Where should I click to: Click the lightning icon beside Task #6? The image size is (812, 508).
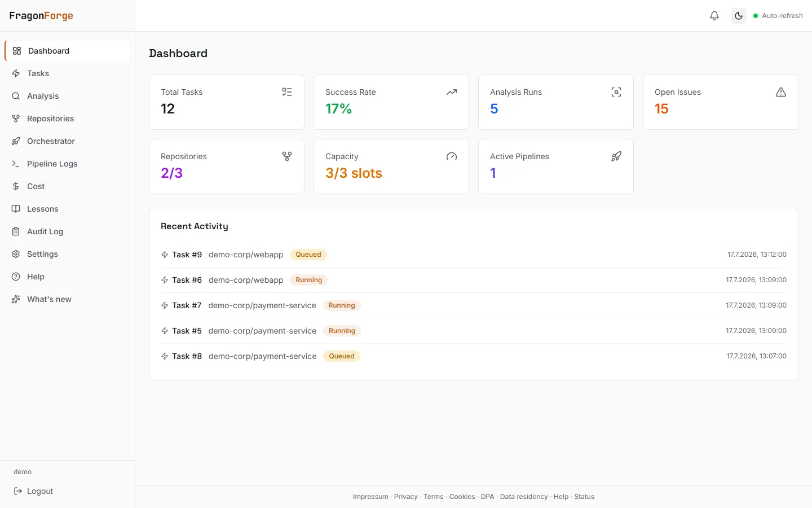point(165,280)
